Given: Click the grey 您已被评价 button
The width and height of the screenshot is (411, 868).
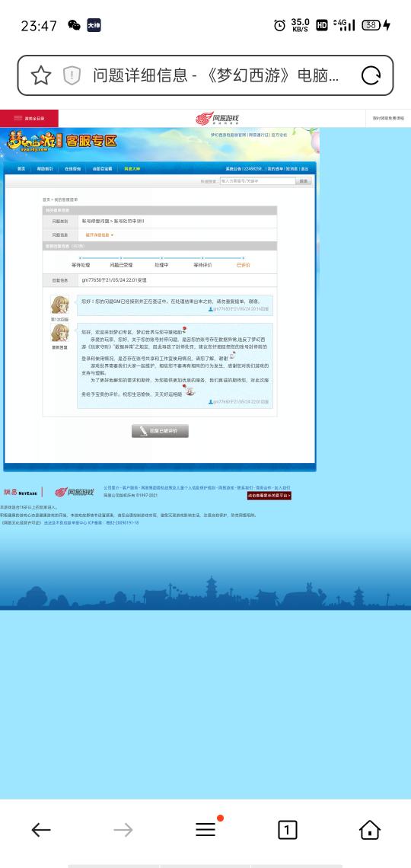Looking at the screenshot, I should tap(160, 431).
